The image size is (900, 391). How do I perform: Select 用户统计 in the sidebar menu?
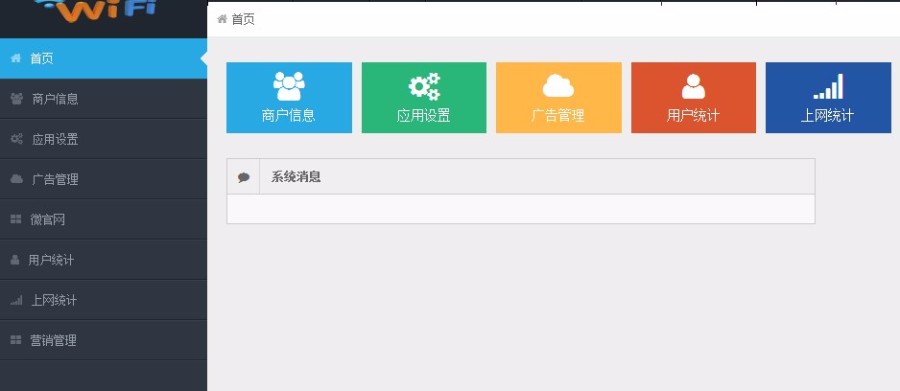[103, 260]
